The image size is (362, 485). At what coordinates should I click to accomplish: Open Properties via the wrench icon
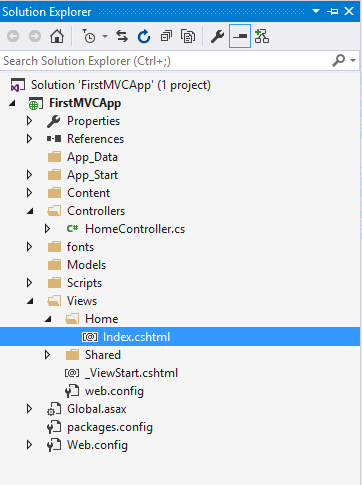pyautogui.click(x=217, y=36)
